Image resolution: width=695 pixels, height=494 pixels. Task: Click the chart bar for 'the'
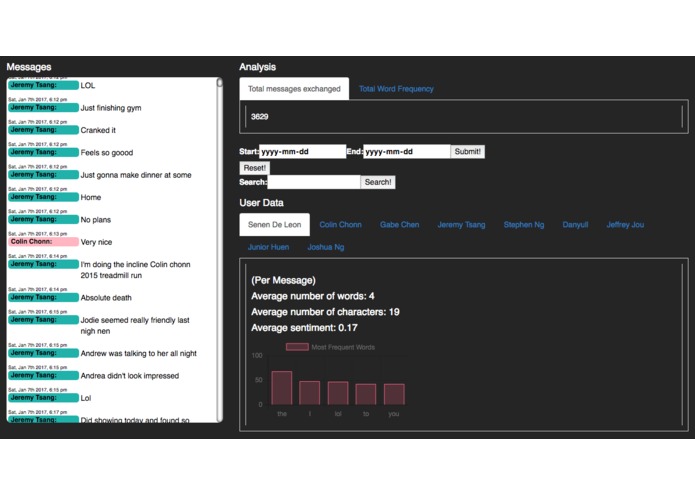(281, 388)
